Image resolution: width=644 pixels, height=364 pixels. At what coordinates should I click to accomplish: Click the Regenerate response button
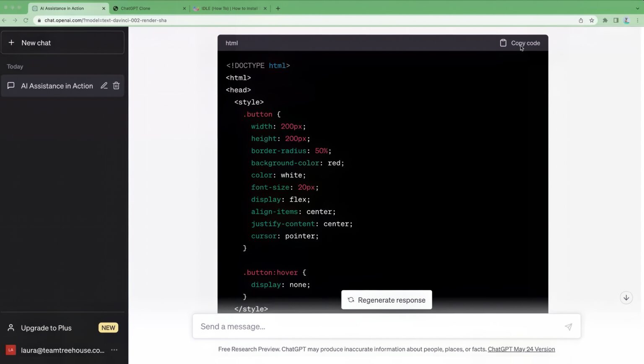click(x=386, y=300)
